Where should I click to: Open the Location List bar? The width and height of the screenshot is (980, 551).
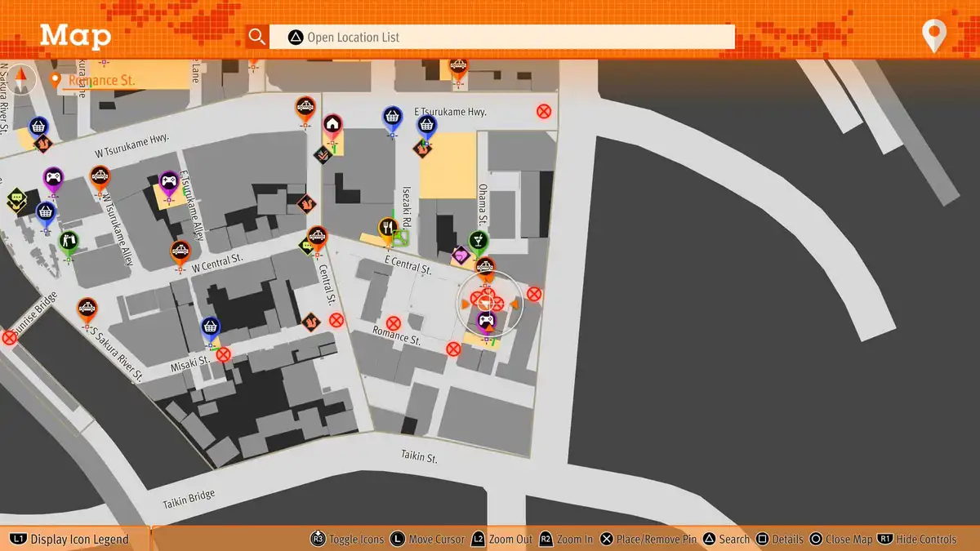click(x=502, y=37)
